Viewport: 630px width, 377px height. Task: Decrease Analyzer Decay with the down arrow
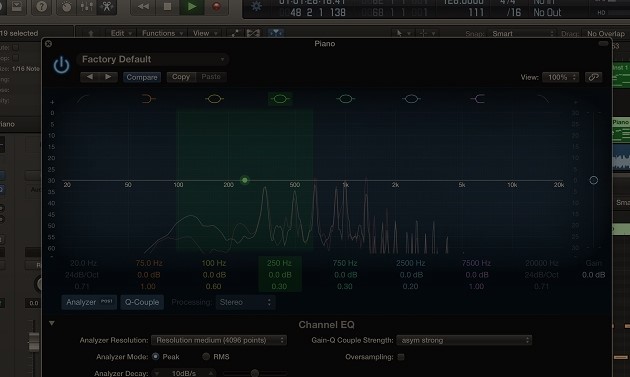[157, 373]
